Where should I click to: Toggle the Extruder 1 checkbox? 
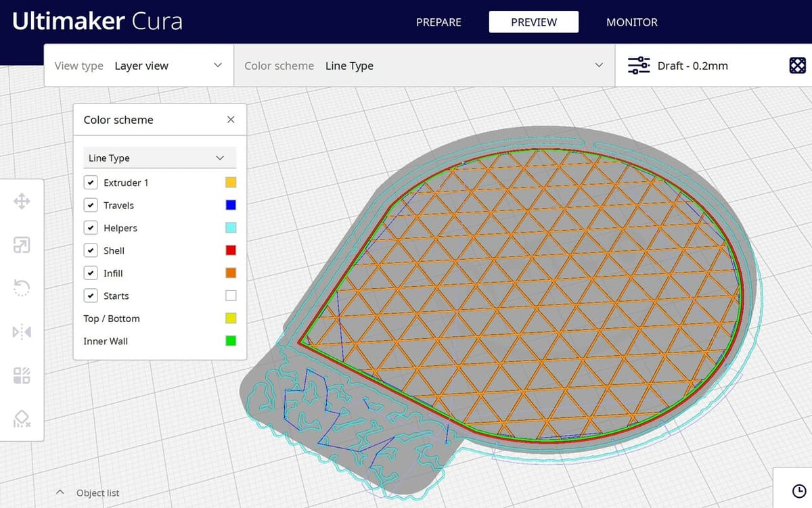click(90, 183)
